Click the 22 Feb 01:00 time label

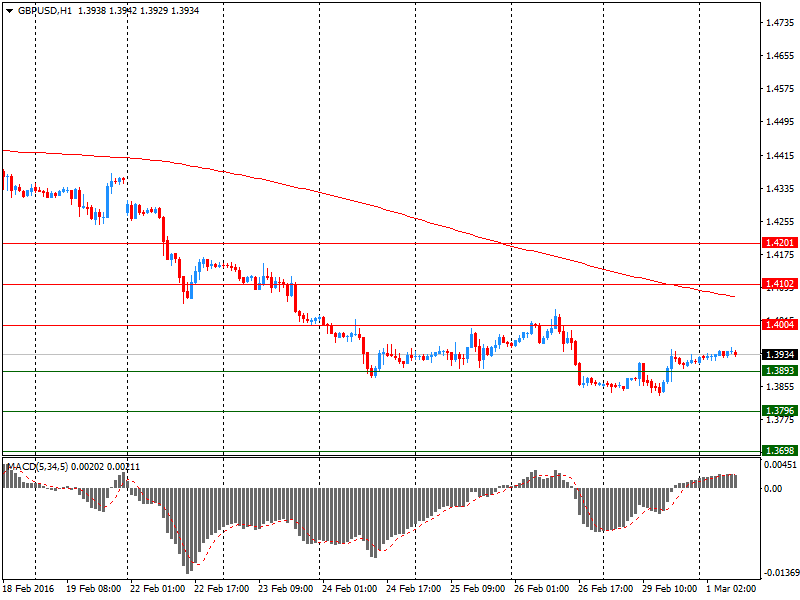pos(158,588)
